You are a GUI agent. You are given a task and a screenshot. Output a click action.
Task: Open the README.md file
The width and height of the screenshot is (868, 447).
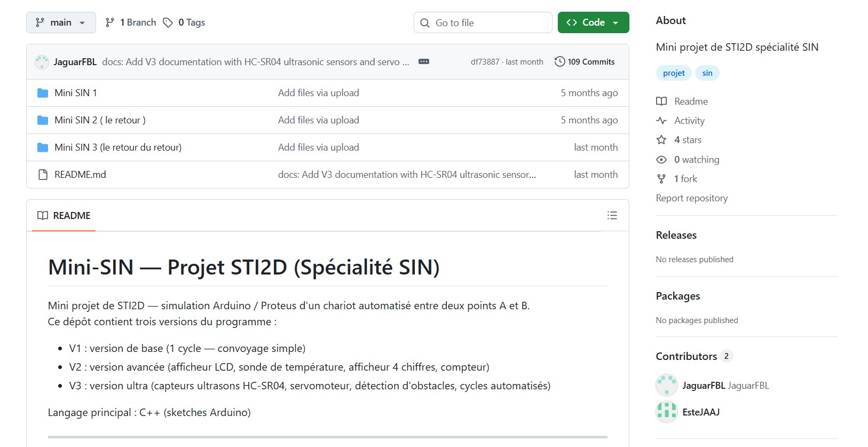pos(80,175)
